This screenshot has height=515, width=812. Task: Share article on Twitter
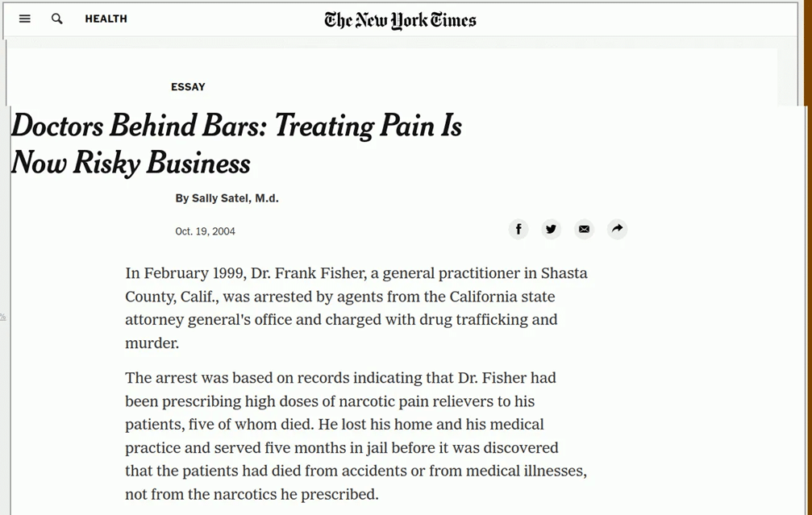coord(551,229)
